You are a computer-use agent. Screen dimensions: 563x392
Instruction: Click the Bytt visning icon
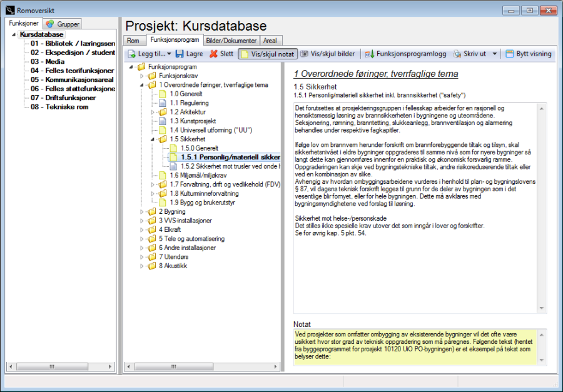(x=509, y=54)
